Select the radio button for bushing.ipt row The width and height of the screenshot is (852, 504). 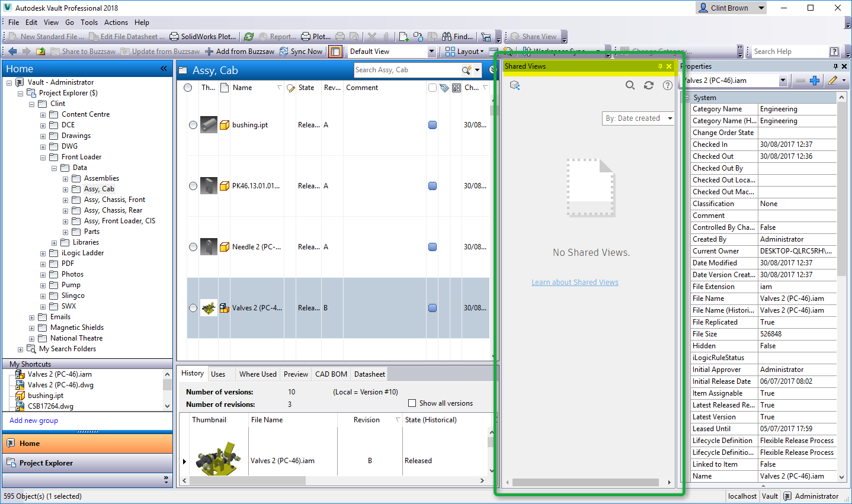click(193, 125)
